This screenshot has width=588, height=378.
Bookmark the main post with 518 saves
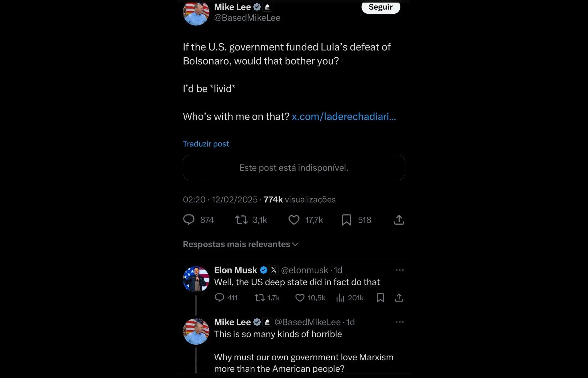346,220
